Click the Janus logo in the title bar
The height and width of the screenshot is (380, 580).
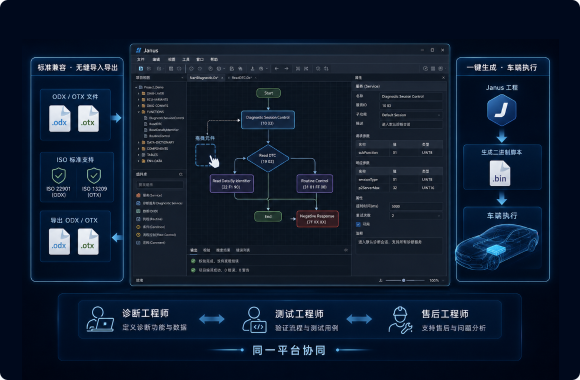tap(139, 50)
